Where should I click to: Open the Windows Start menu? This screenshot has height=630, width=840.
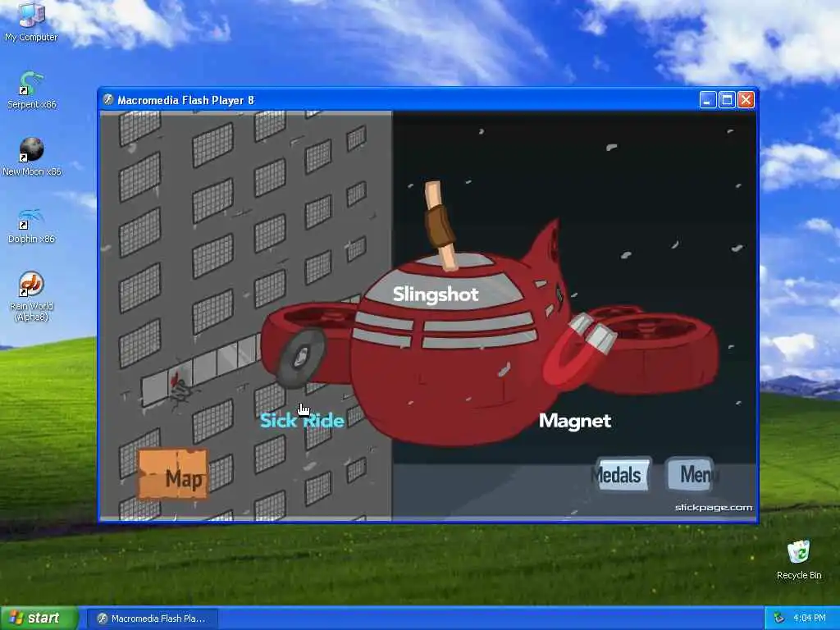39,619
